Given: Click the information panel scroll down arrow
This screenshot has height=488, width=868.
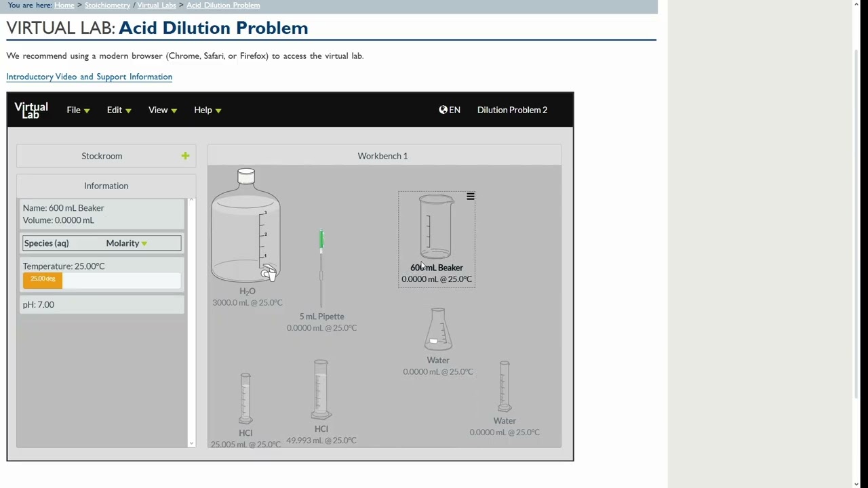Looking at the screenshot, I should tap(191, 443).
